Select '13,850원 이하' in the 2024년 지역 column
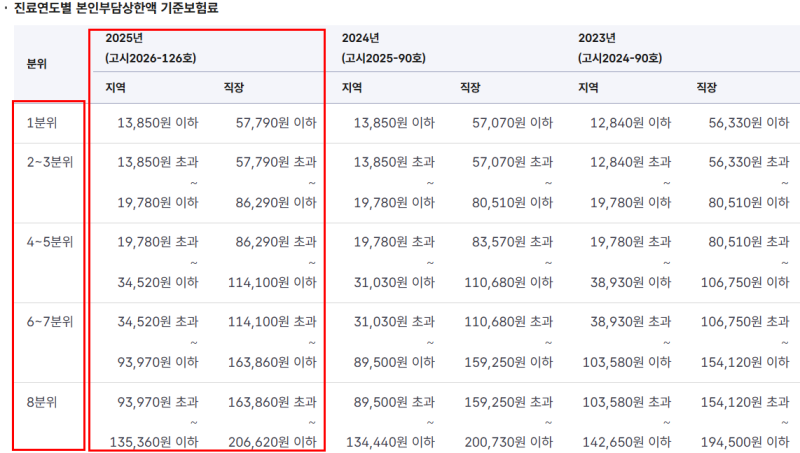Screen dimensions: 800x453 tap(394, 123)
